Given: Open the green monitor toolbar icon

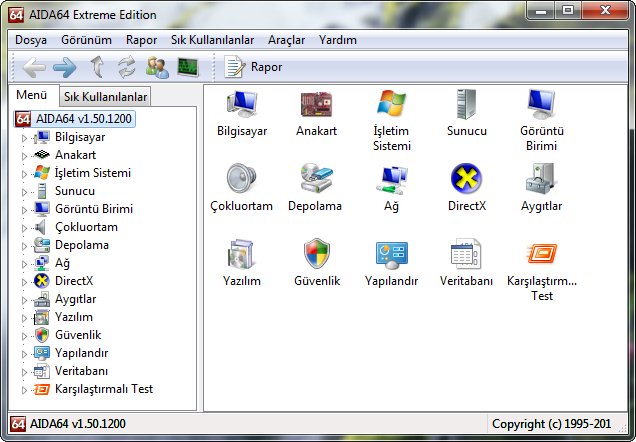Looking at the screenshot, I should point(188,67).
